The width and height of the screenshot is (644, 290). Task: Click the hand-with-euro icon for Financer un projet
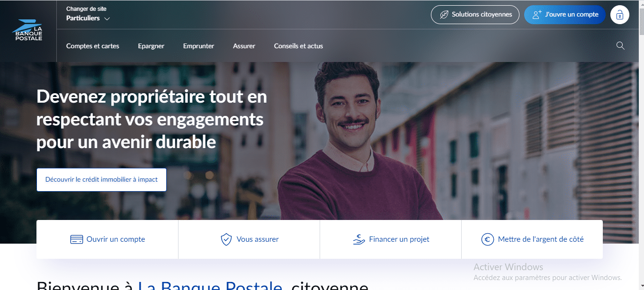359,239
